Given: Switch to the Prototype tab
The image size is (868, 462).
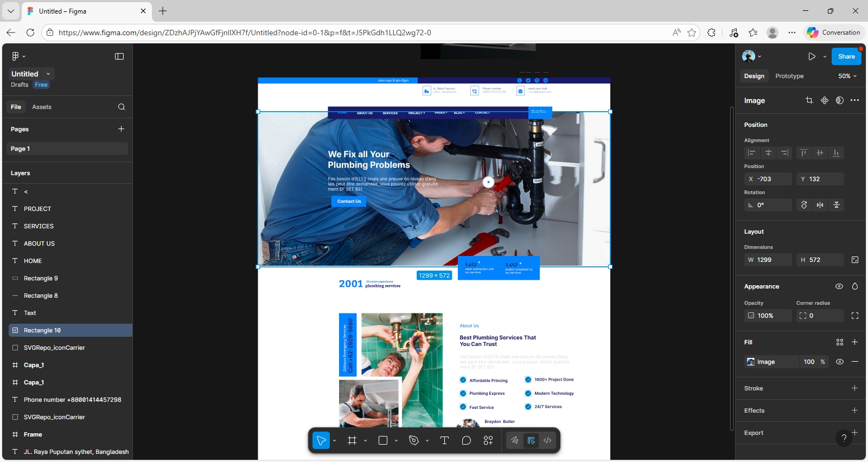Looking at the screenshot, I should click(x=789, y=76).
